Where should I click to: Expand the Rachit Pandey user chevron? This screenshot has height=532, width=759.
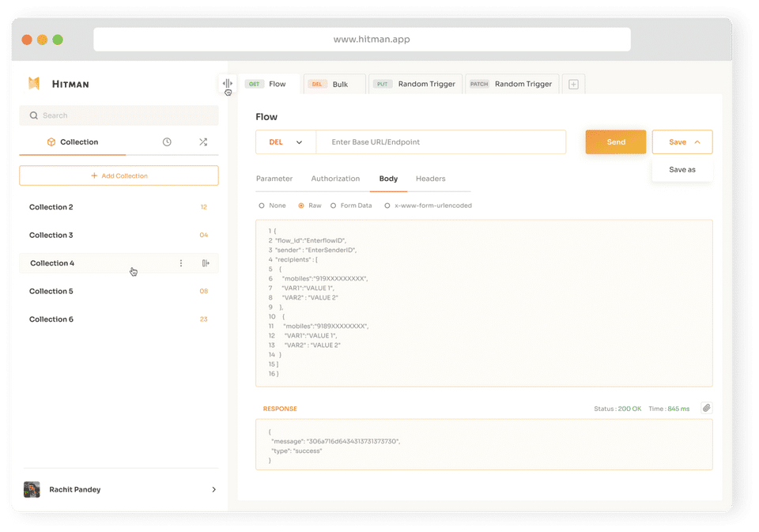[x=214, y=489]
